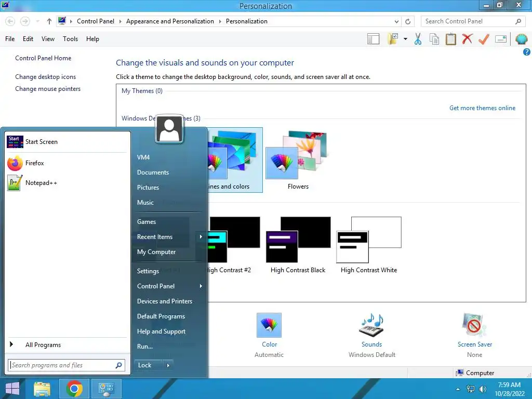Click the orange checkmark Properties icon

484,39
